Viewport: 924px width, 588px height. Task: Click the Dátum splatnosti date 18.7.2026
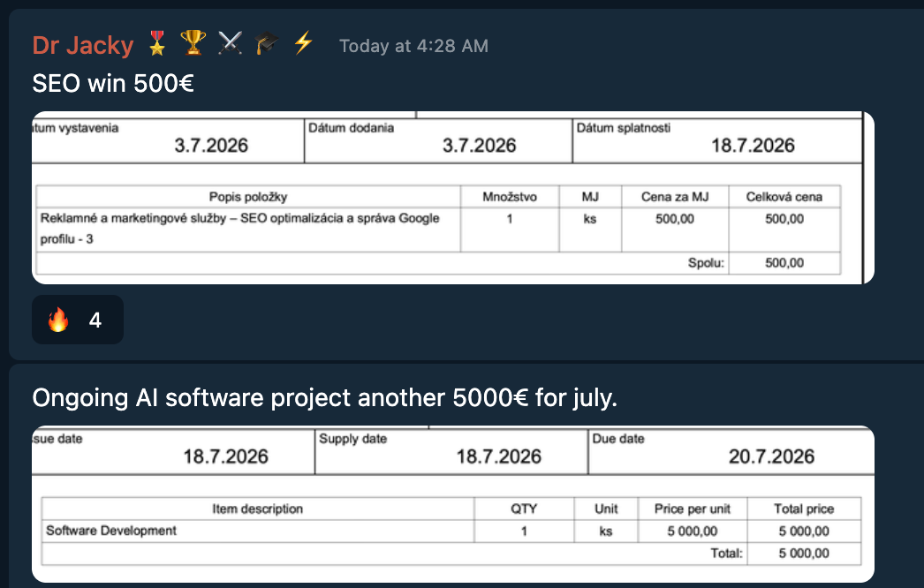(753, 146)
